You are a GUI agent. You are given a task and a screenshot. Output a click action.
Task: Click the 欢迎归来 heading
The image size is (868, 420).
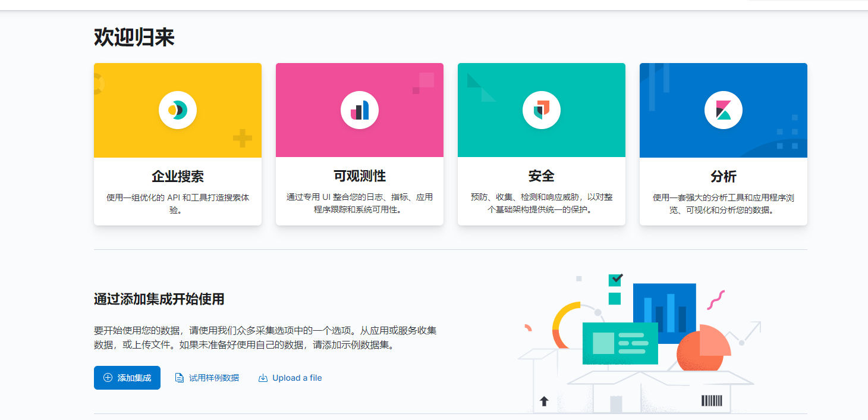[x=134, y=37]
